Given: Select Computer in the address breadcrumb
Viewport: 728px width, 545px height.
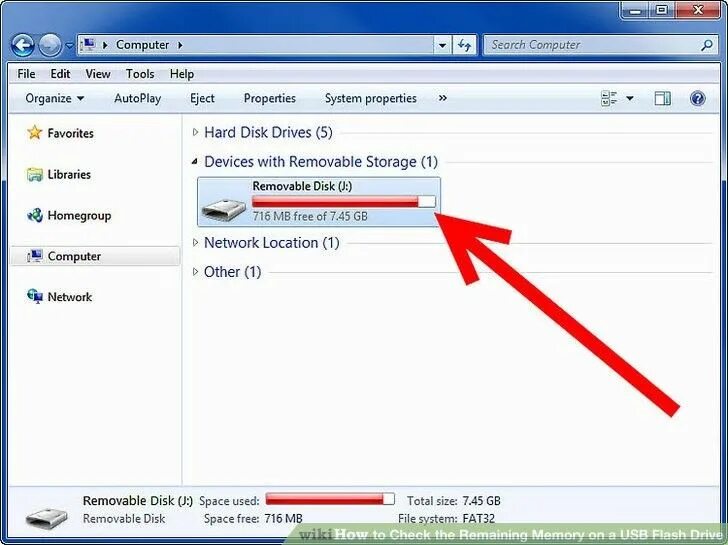Looking at the screenshot, I should tap(143, 45).
